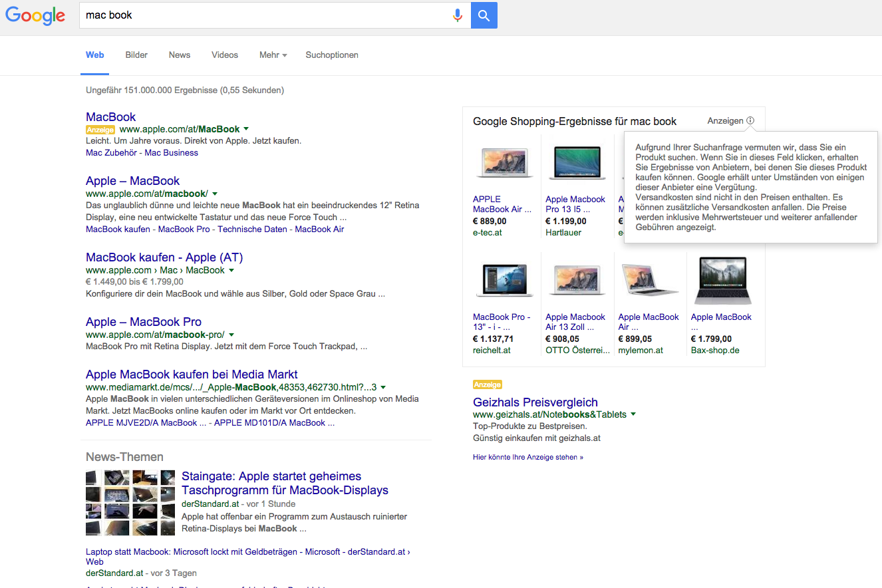Switch to the Bilder tab
The image size is (882, 588).
pos(136,55)
